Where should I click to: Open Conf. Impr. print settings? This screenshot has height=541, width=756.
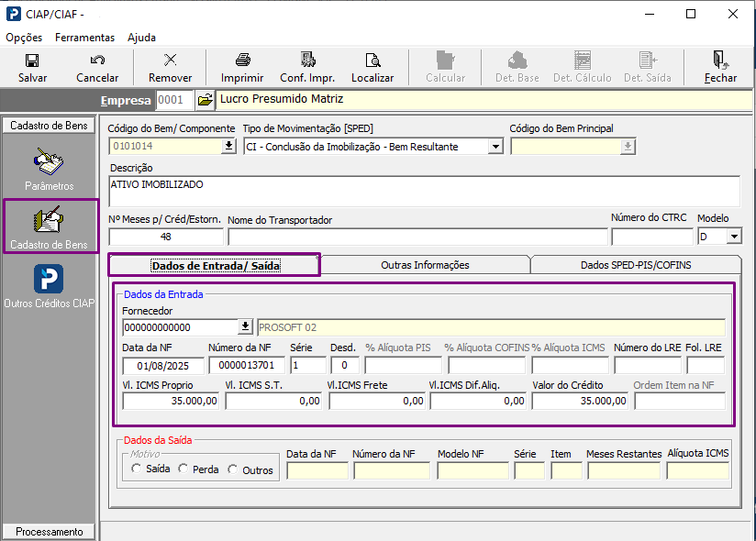306,61
